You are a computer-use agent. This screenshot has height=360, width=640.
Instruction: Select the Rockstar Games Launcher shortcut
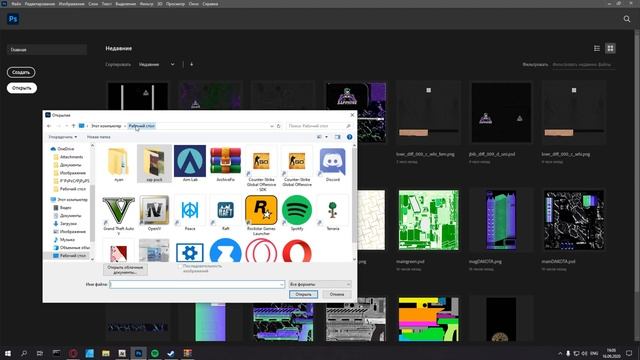point(261,215)
